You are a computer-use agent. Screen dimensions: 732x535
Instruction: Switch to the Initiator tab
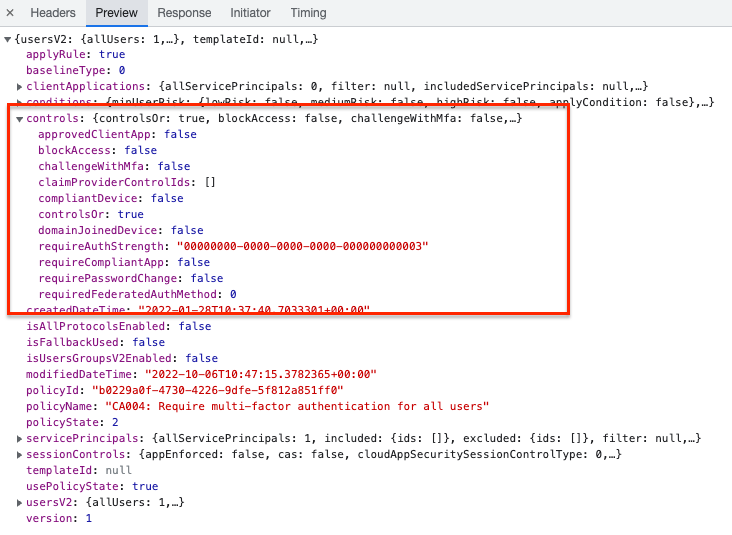pos(250,13)
